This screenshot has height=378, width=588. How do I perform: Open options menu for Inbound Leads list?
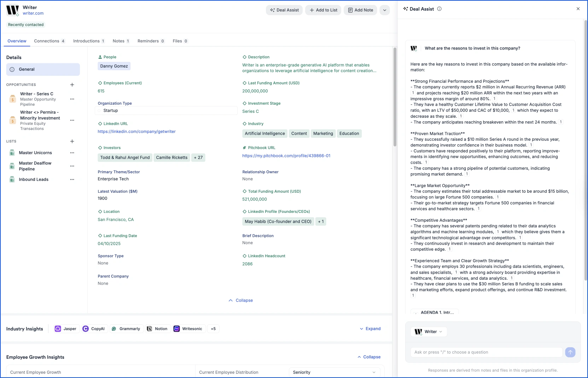pos(72,179)
